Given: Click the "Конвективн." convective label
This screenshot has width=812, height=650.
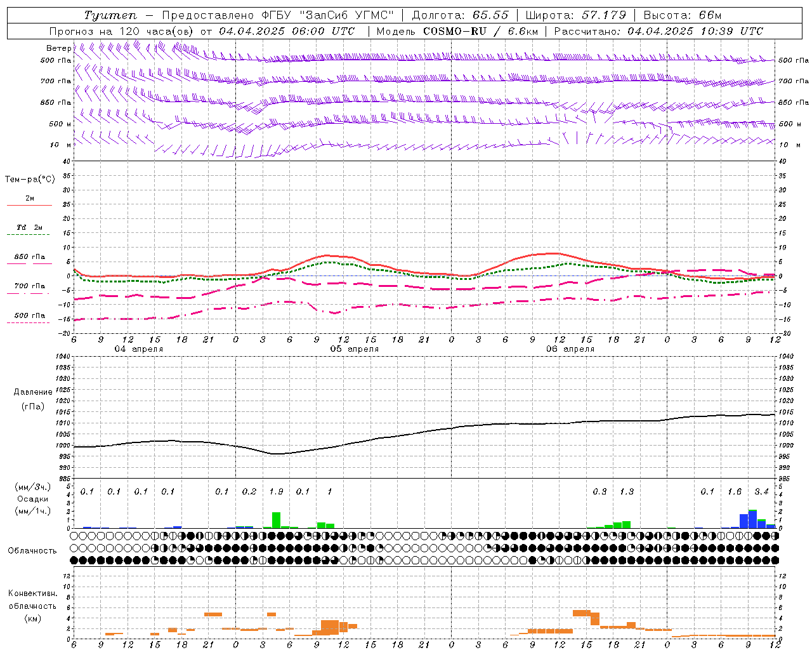Looking at the screenshot, I should pos(32,594).
